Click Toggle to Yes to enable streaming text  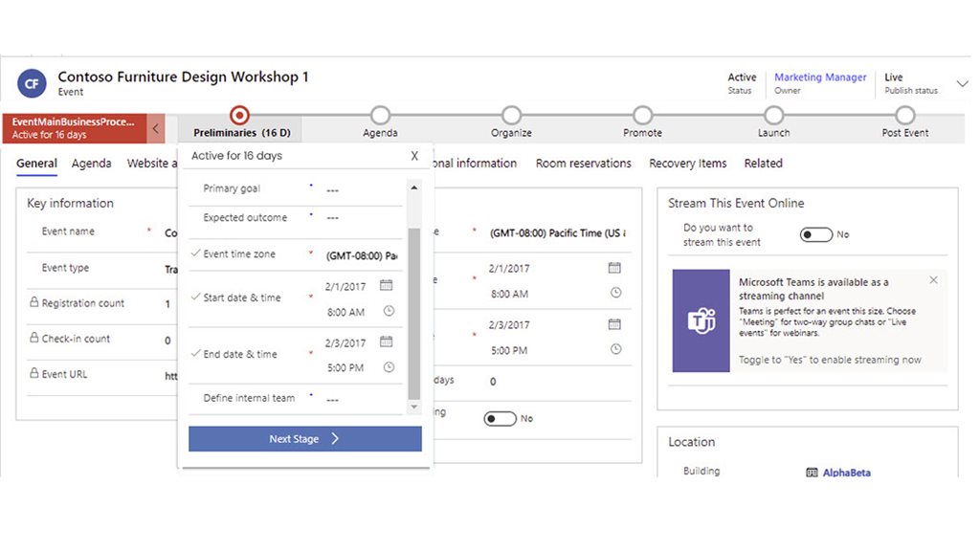click(x=830, y=360)
